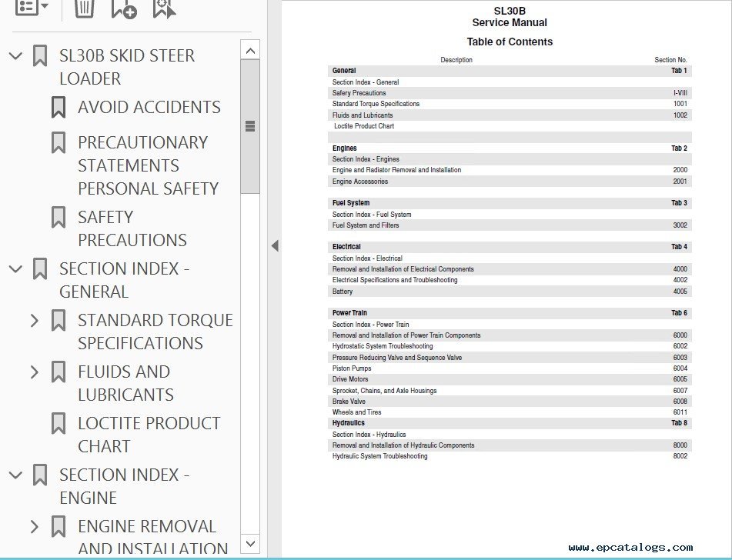Click 'Standard Torque Specifications' contents entry
Screen dimensions: 732x560
point(376,104)
